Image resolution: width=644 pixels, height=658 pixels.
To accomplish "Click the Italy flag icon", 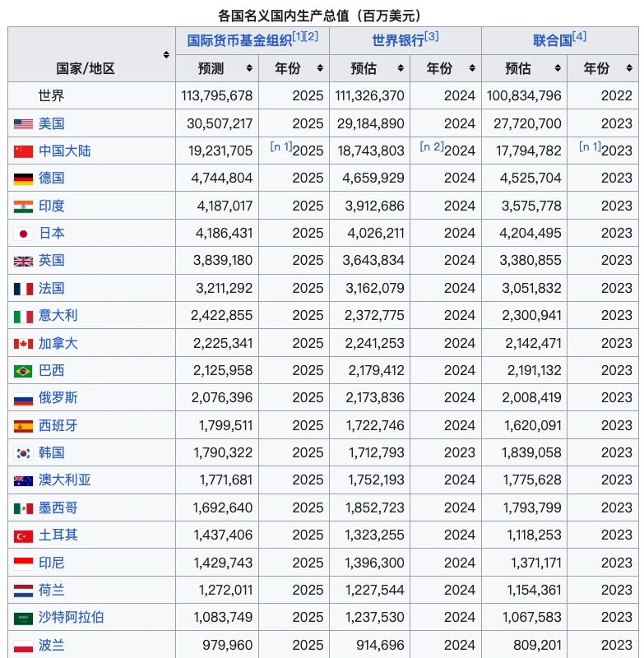I will [x=23, y=317].
